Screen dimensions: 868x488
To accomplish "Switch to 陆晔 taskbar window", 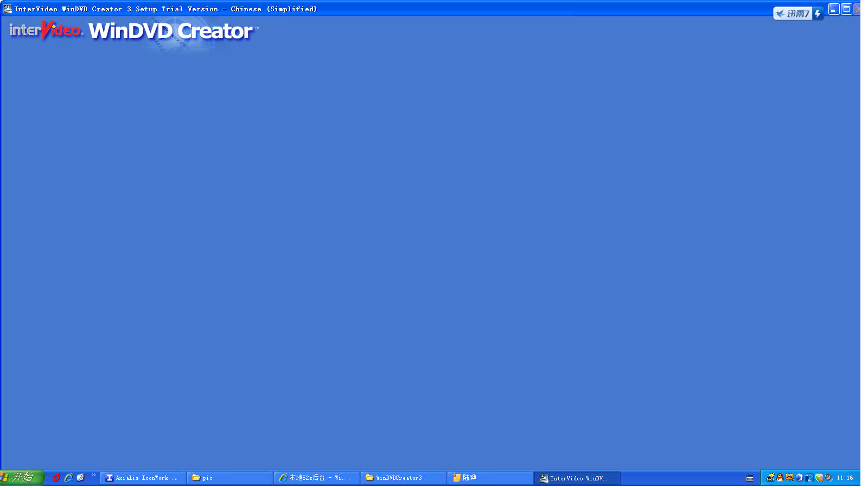I will click(x=490, y=478).
